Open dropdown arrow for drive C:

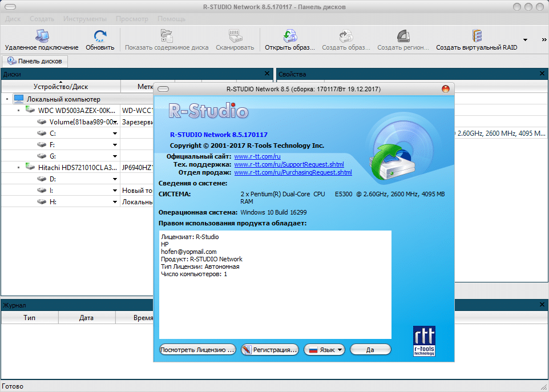(x=115, y=134)
